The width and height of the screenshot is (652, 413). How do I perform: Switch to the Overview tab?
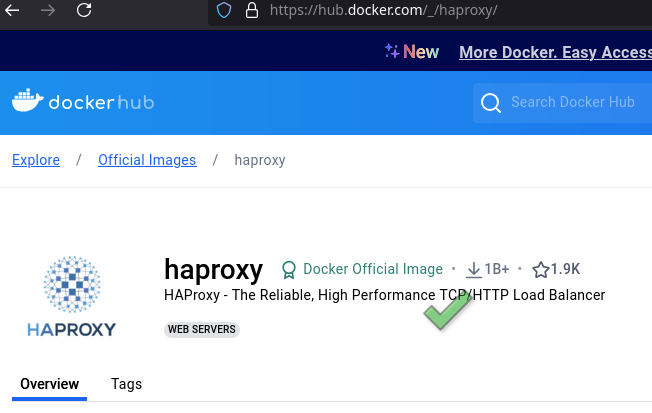tap(49, 384)
